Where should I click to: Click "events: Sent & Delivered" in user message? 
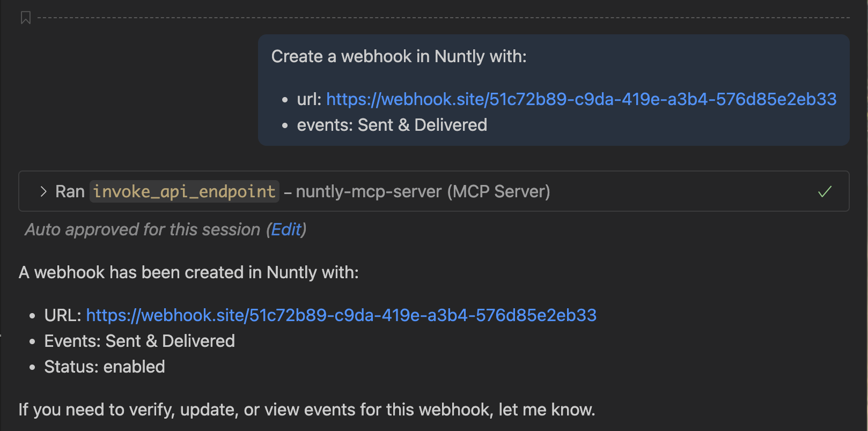pyautogui.click(x=392, y=125)
